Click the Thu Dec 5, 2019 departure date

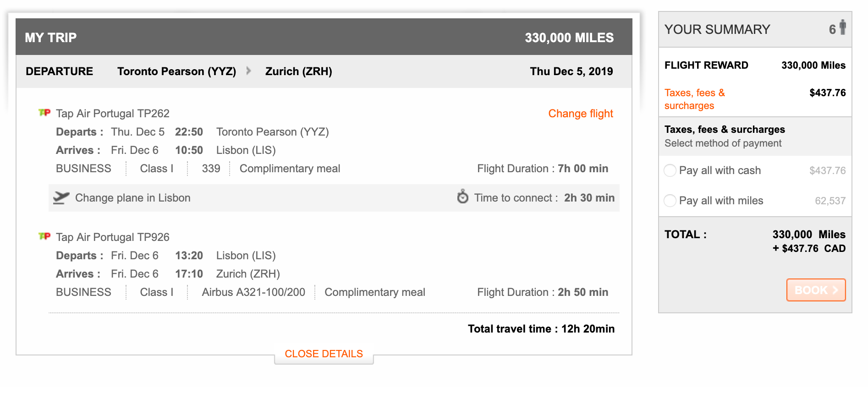point(571,71)
